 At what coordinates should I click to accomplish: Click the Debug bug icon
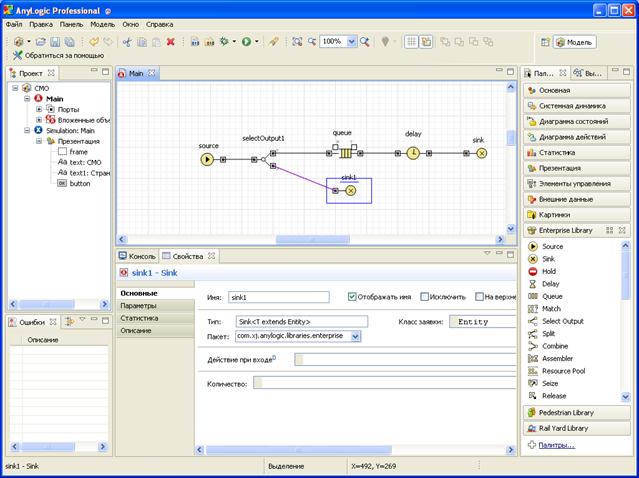click(x=224, y=41)
